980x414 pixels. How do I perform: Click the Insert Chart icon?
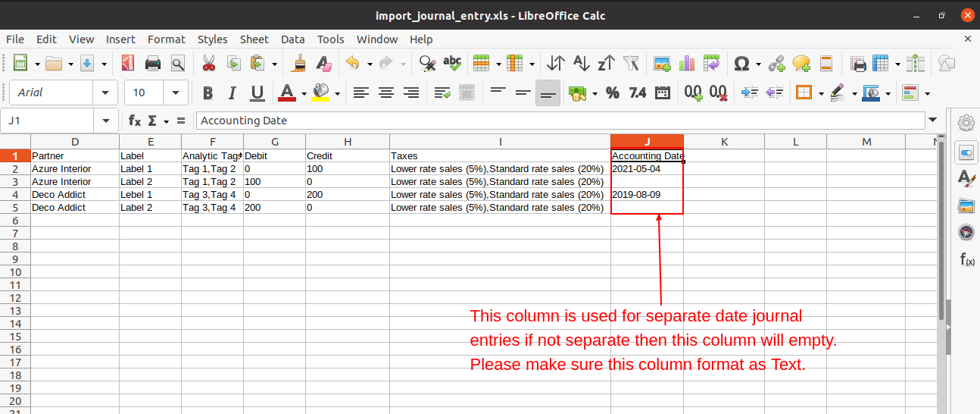click(687, 63)
